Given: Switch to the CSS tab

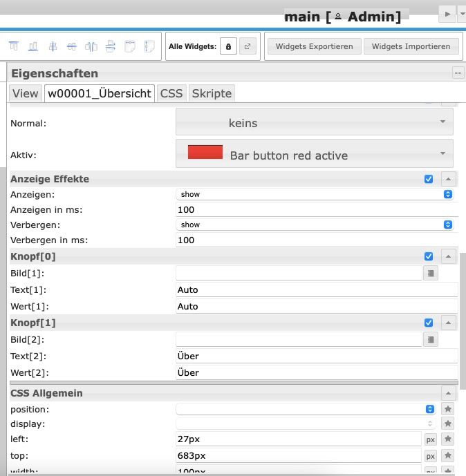Looking at the screenshot, I should (x=171, y=93).
